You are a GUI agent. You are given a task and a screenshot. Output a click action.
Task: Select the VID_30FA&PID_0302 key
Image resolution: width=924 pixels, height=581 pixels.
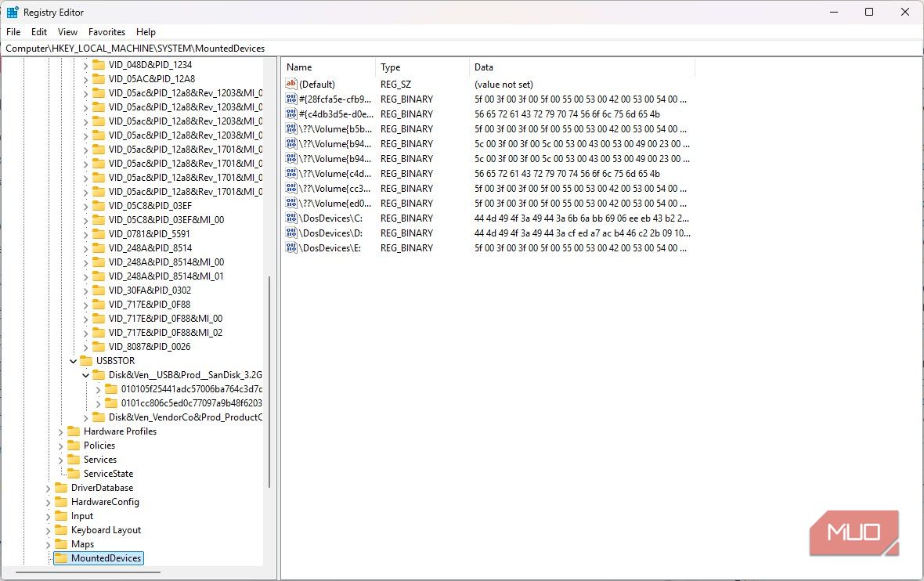(x=150, y=290)
